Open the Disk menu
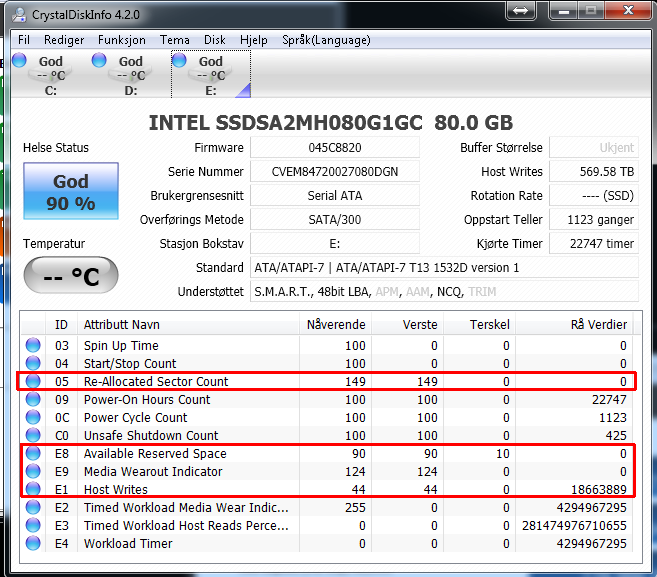 click(x=215, y=40)
